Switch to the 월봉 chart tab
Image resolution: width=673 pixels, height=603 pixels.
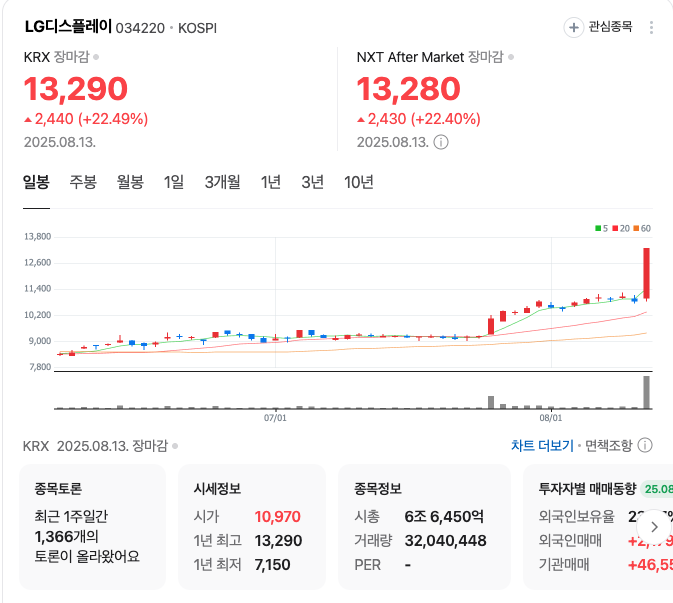tap(130, 182)
